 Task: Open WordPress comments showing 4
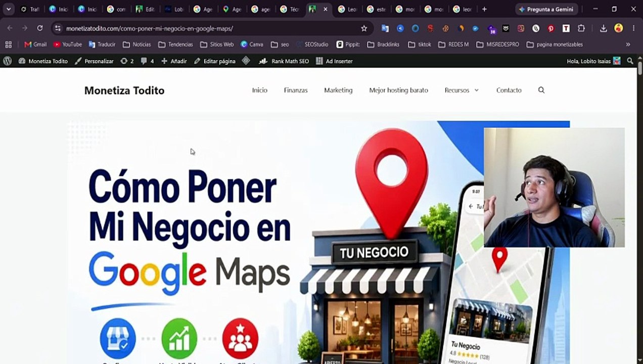[x=147, y=61]
